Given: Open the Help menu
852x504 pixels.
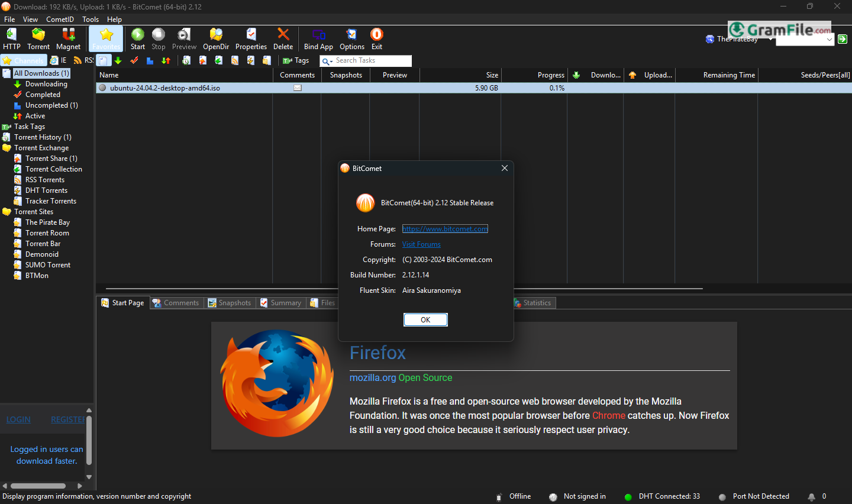Looking at the screenshot, I should pyautogui.click(x=114, y=20).
